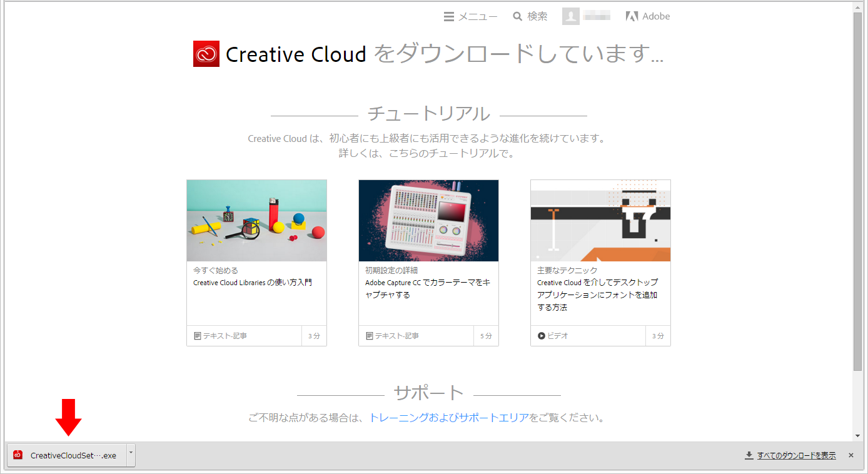Open the user profile avatar
The image size is (868, 474).
(571, 17)
